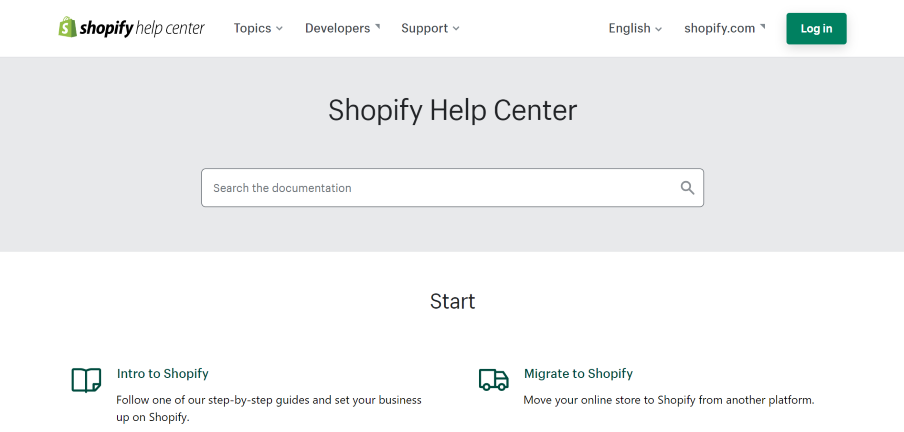
Task: Expand the Topics dropdown menu
Action: (258, 28)
